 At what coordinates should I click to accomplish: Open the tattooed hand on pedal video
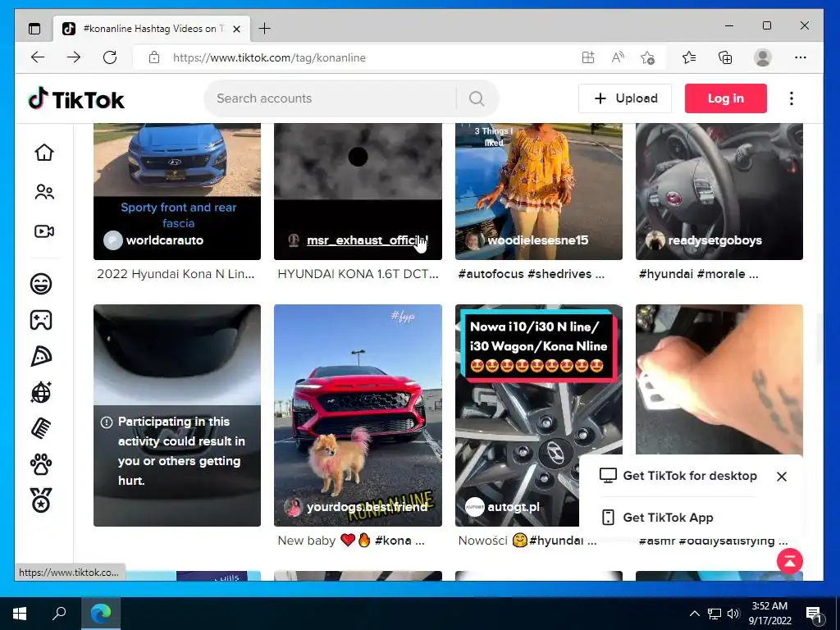coord(719,379)
